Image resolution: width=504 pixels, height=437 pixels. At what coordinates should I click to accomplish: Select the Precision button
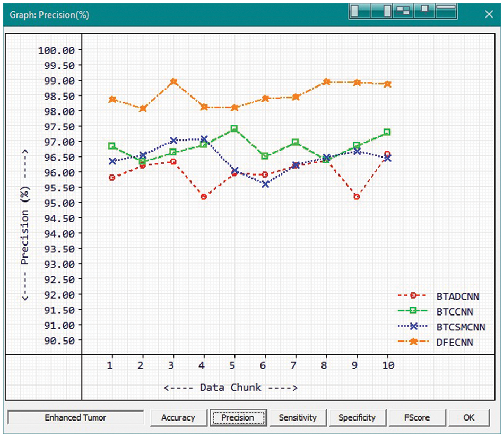pyautogui.click(x=238, y=418)
